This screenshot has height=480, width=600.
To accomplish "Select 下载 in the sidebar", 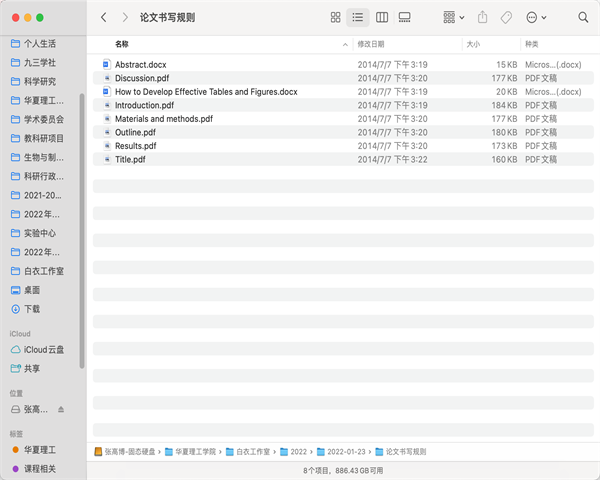I will point(32,309).
